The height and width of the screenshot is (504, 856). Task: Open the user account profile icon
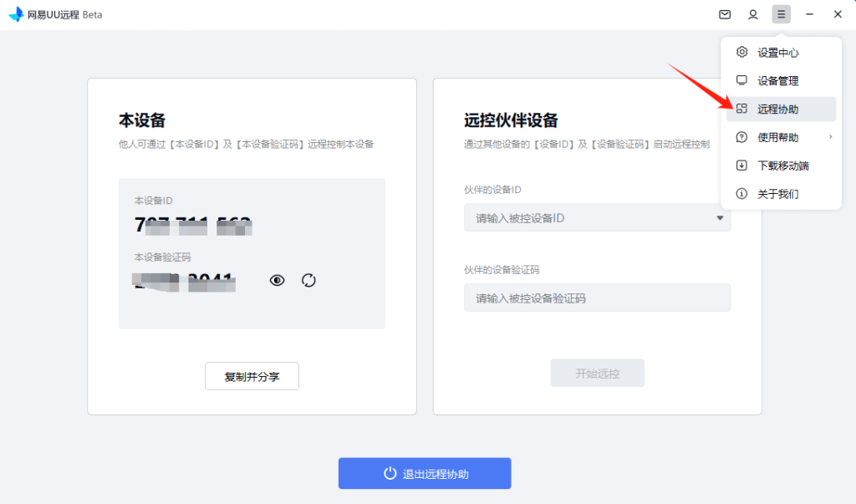point(753,15)
